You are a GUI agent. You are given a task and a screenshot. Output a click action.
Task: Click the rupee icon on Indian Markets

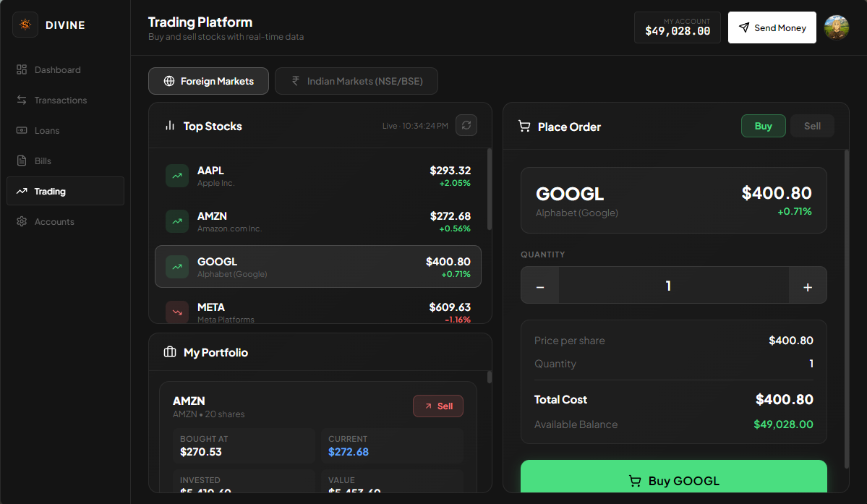[x=295, y=81]
